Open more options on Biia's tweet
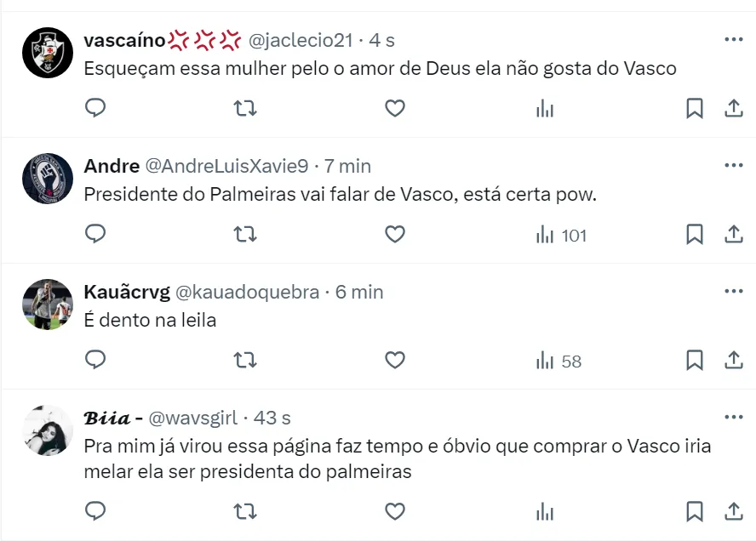The image size is (756, 541). (733, 418)
